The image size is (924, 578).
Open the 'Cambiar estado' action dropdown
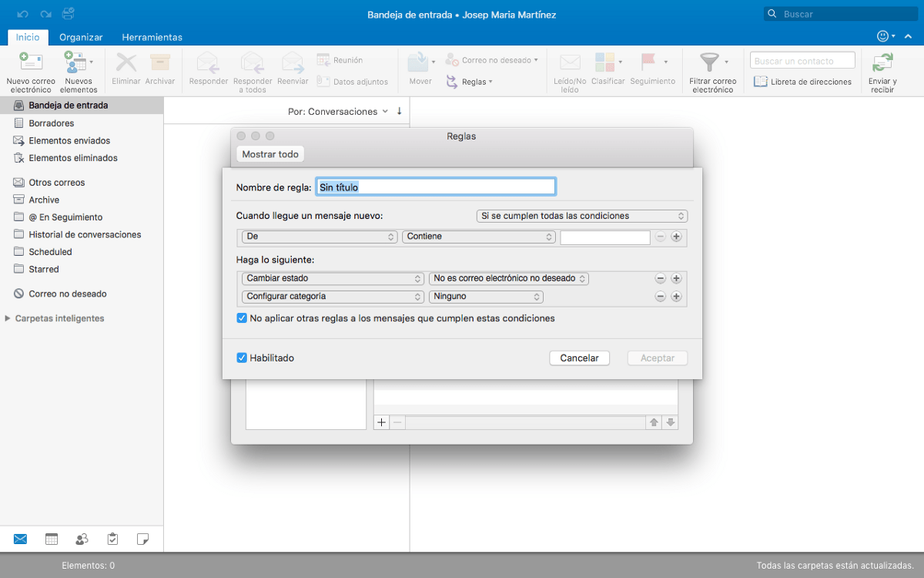332,278
